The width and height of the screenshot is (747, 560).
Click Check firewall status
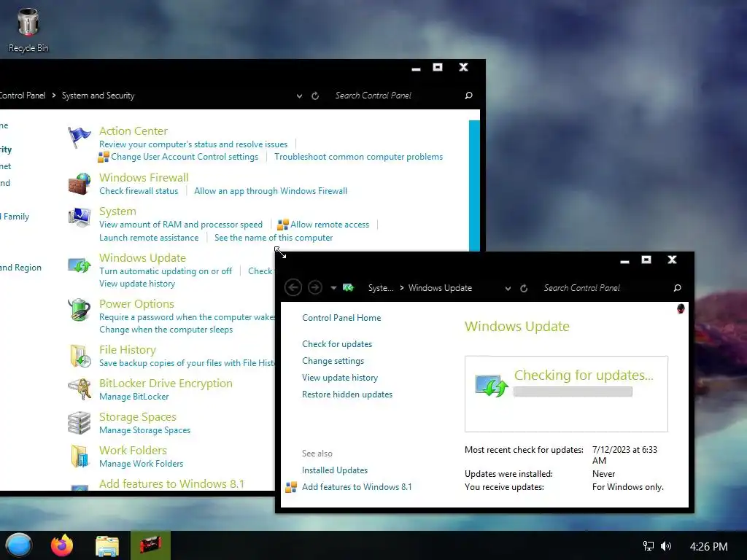(139, 191)
